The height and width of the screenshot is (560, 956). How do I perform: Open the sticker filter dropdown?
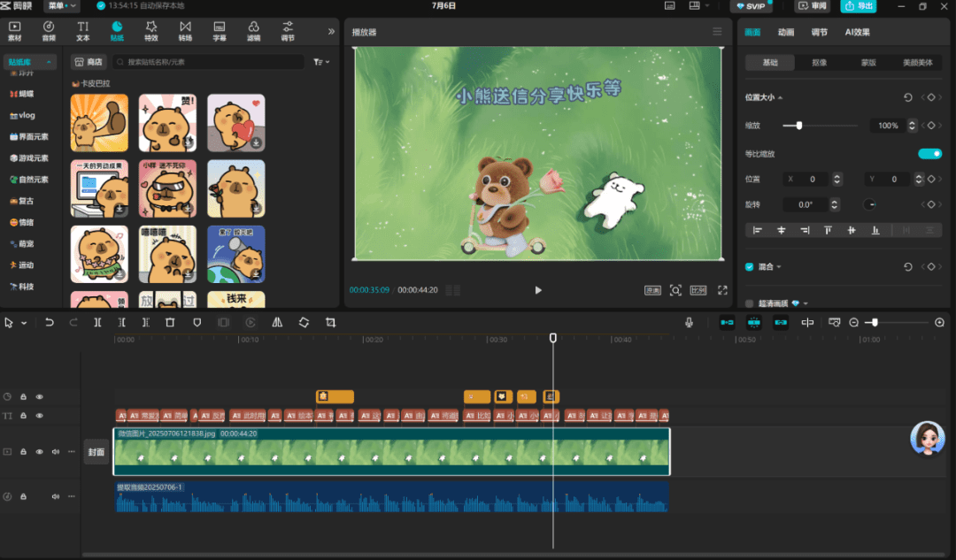click(321, 62)
